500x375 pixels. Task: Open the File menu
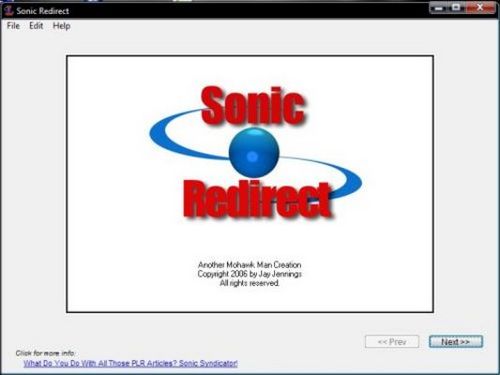13,26
